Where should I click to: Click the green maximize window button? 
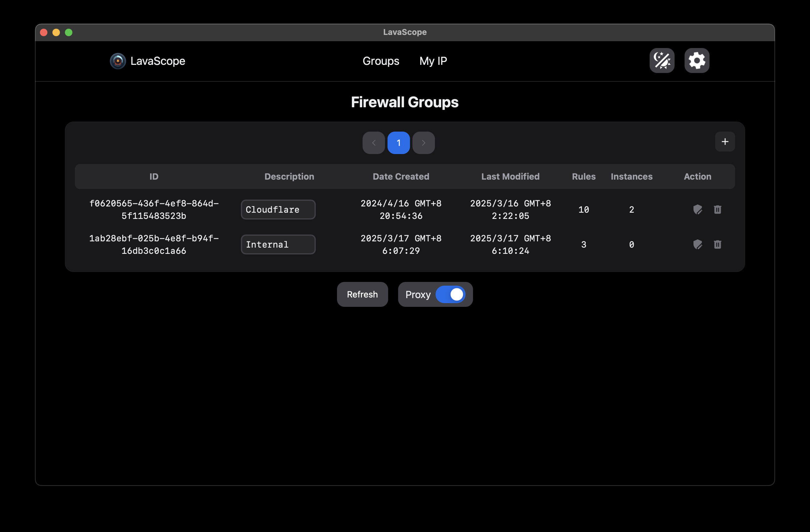(69, 32)
